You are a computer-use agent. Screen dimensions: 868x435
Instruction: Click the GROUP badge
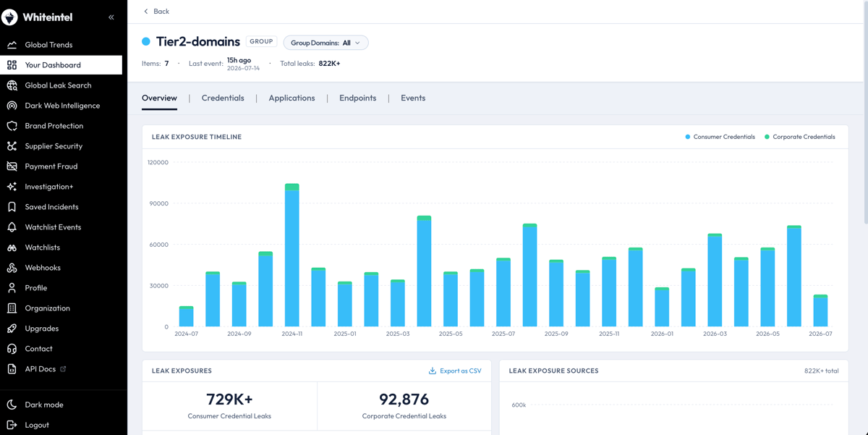pyautogui.click(x=261, y=42)
